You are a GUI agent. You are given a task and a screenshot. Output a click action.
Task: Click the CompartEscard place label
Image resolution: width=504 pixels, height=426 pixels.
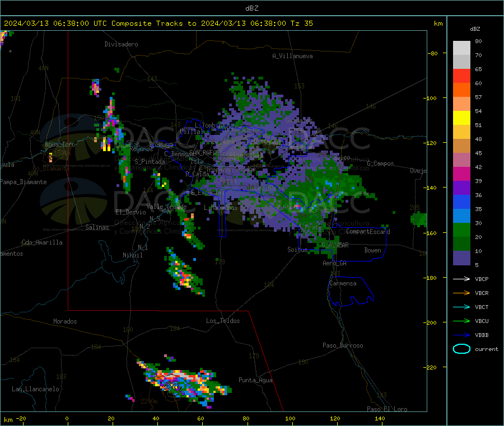368,231
